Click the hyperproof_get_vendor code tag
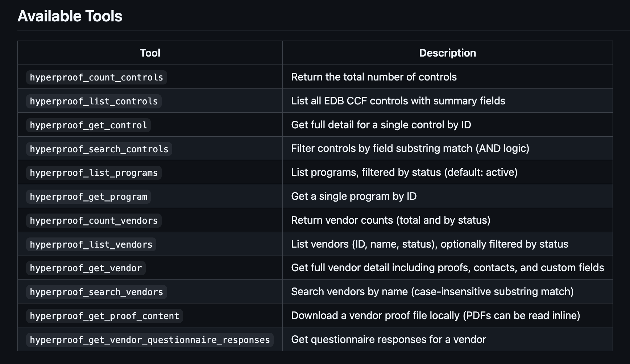Viewport: 630px width, 364px height. click(86, 268)
